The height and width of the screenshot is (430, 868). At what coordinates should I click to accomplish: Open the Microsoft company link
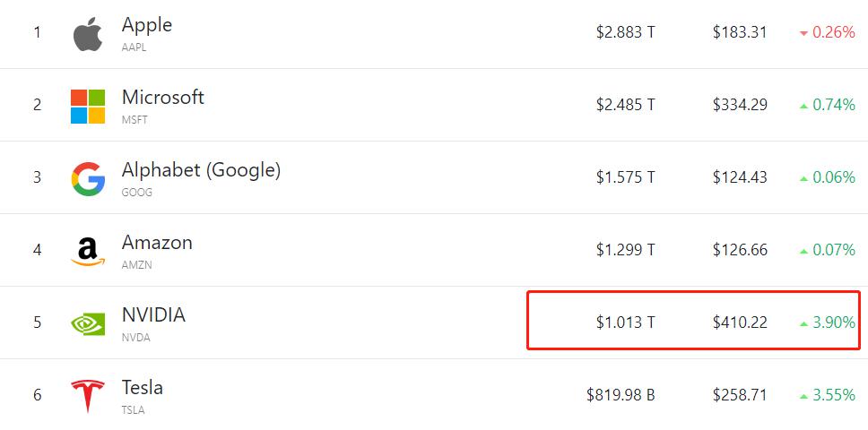pos(163,98)
